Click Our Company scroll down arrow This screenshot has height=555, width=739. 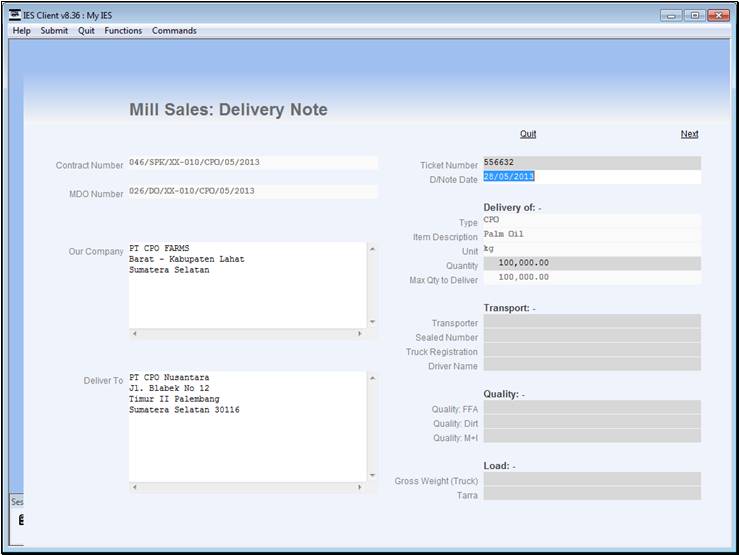372,322
